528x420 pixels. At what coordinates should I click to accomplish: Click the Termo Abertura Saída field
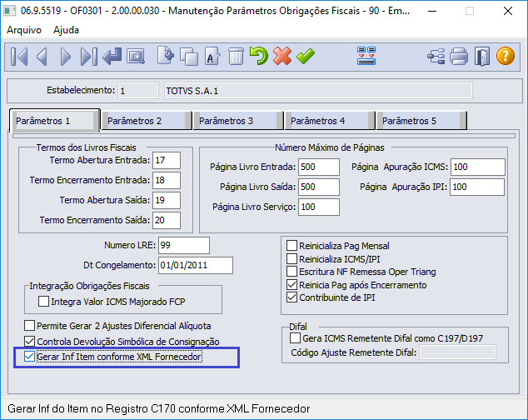[167, 200]
